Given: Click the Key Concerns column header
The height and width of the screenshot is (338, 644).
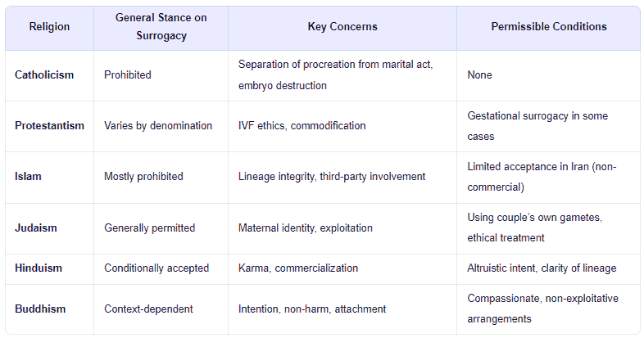Looking at the screenshot, I should click(342, 27).
